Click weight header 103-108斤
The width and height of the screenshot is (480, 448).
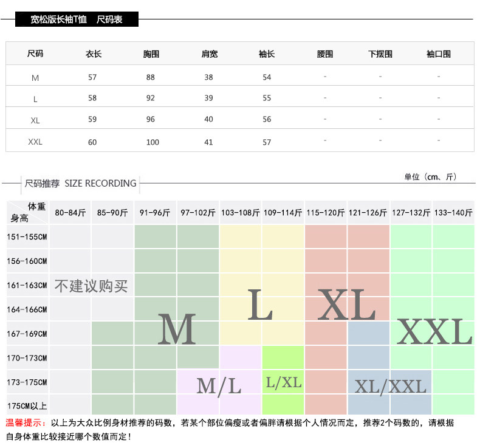click(x=241, y=213)
